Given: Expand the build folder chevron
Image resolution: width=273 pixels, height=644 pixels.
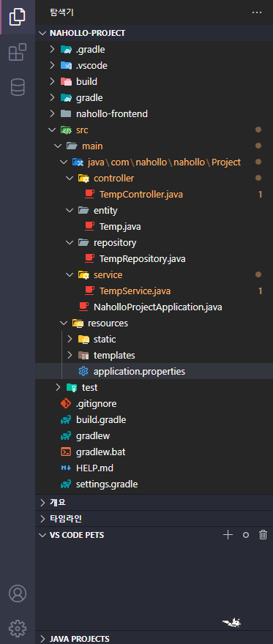Looking at the screenshot, I should [x=52, y=81].
